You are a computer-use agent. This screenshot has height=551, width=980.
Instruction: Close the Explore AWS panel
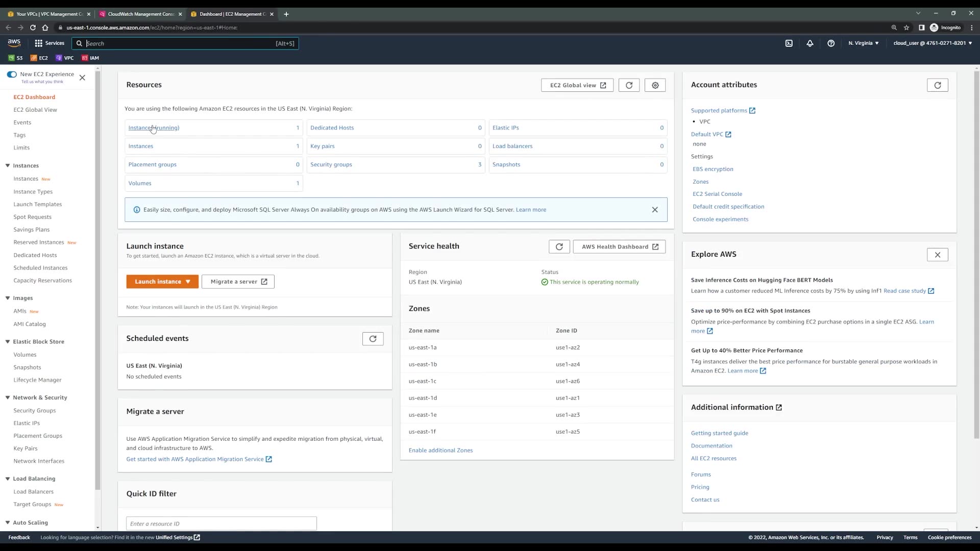[937, 255]
